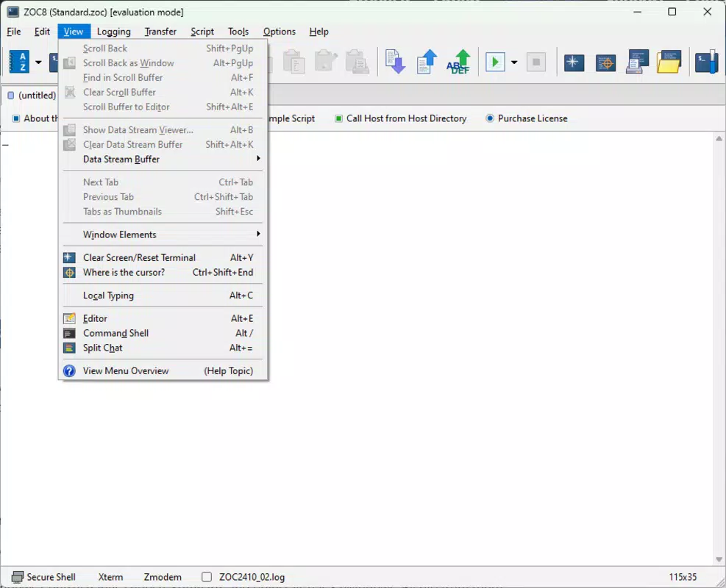
Task: Switch to the (untitled) session tab
Action: [32, 96]
